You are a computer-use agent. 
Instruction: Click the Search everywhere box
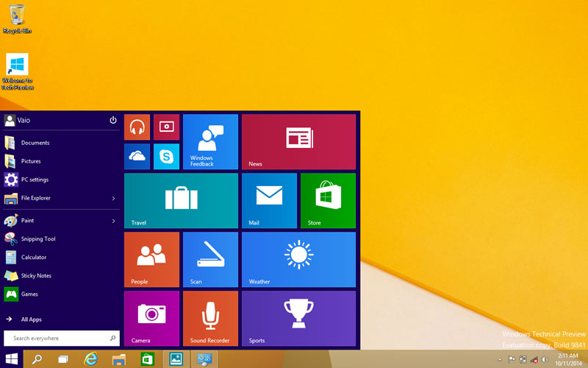pyautogui.click(x=62, y=338)
